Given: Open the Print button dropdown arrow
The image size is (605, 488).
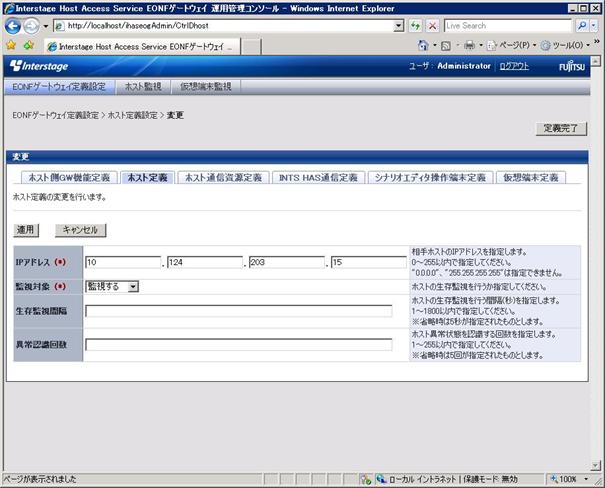Looking at the screenshot, I should (481, 46).
